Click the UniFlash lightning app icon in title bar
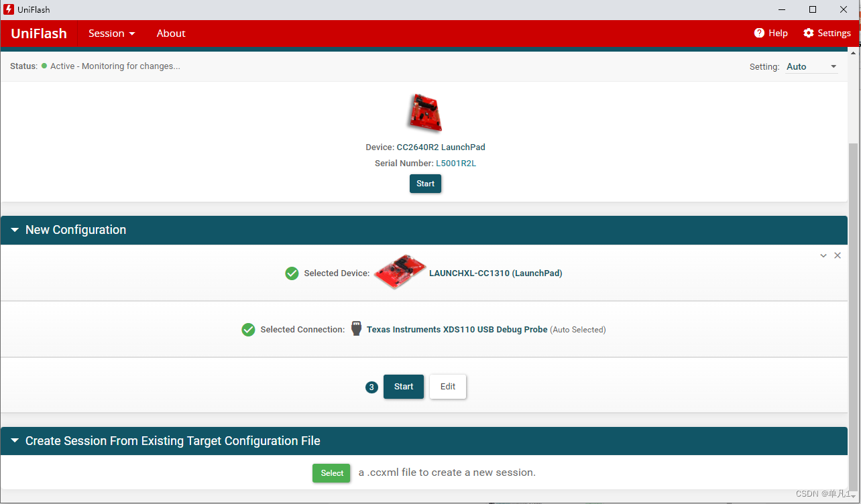Viewport: 861px width, 504px height. point(9,9)
